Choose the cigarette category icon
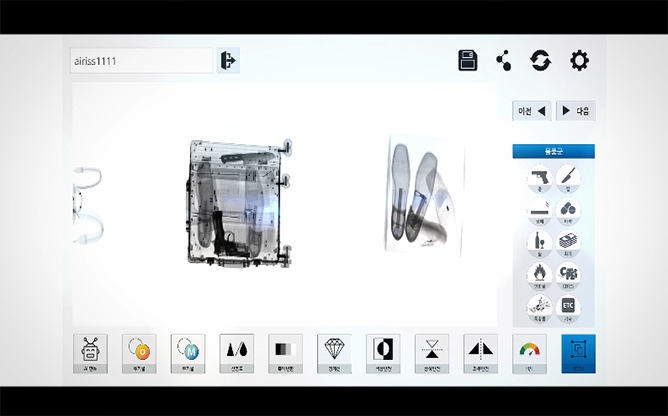This screenshot has height=416, width=668. [x=539, y=211]
